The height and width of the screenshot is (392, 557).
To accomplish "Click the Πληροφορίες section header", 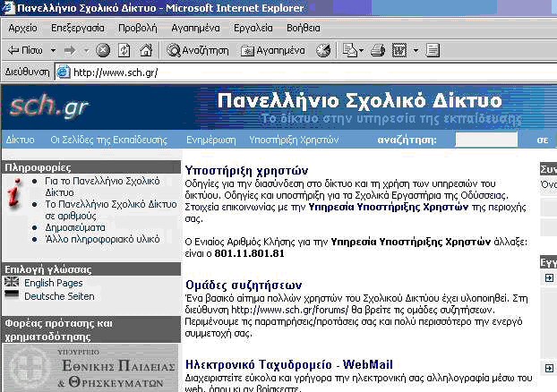I will [91, 167].
